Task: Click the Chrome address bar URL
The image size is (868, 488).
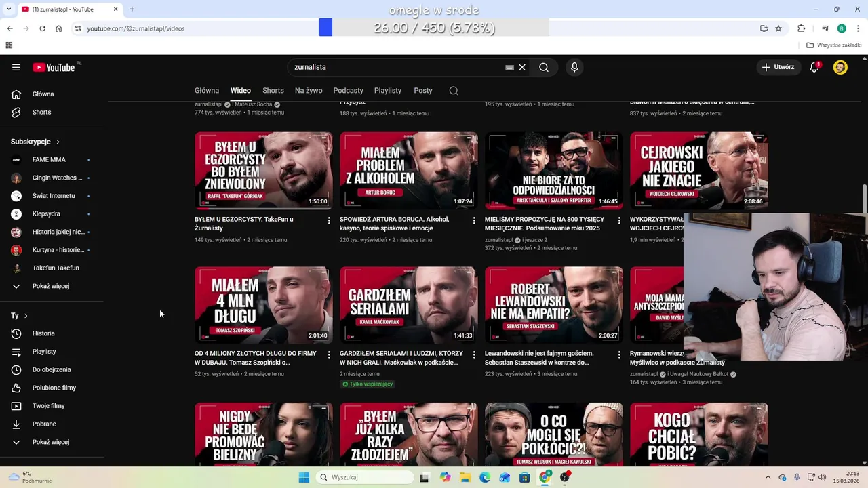Action: (x=136, y=28)
